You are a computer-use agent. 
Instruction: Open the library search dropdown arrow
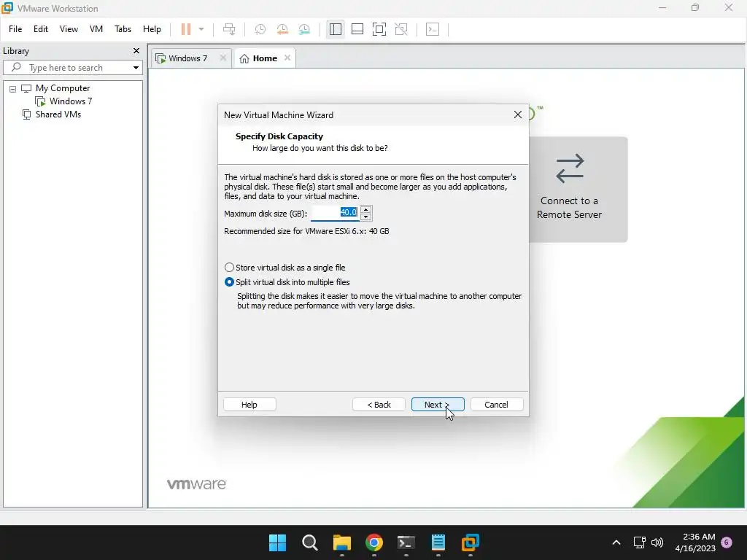[136, 68]
